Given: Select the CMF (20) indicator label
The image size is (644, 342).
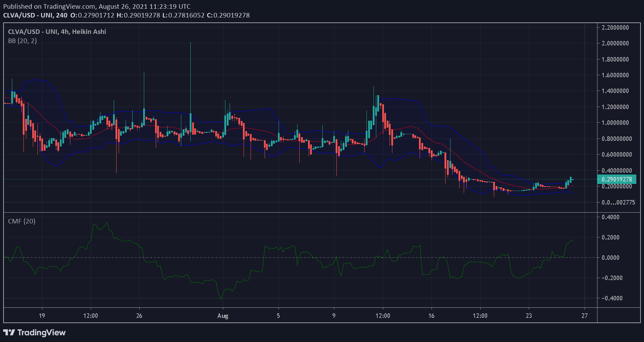Looking at the screenshot, I should click(x=22, y=221).
